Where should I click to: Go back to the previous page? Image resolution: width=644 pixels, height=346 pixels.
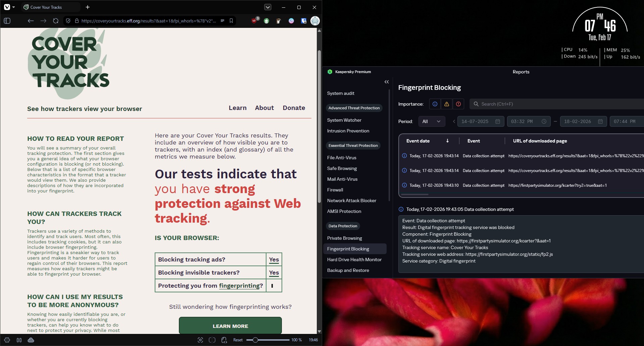tap(31, 21)
